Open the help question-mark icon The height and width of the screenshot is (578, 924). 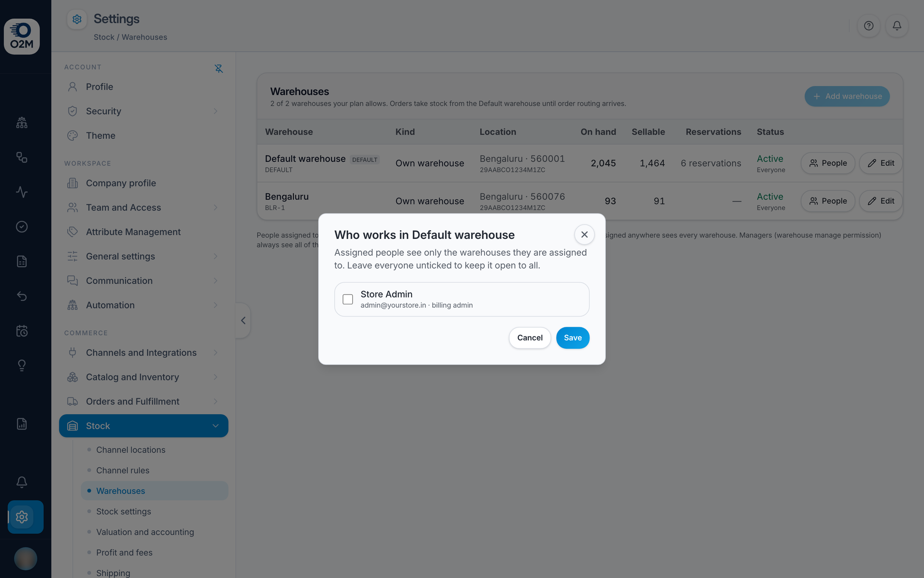869,26
